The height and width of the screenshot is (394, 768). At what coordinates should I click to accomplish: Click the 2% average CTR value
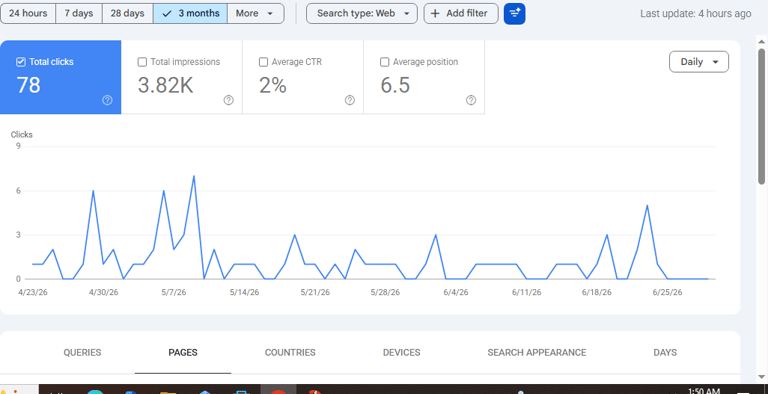coord(272,85)
